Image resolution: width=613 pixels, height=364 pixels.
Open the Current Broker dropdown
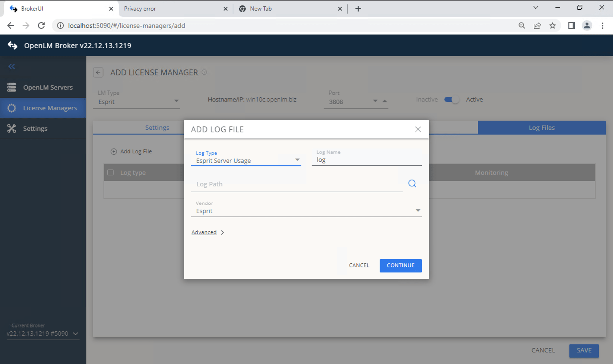click(x=76, y=333)
